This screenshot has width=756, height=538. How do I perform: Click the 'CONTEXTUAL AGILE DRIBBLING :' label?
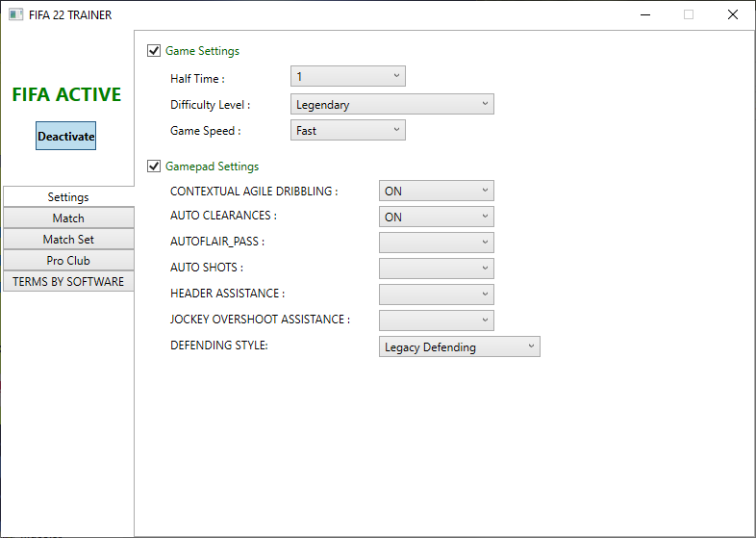pyautogui.click(x=254, y=192)
